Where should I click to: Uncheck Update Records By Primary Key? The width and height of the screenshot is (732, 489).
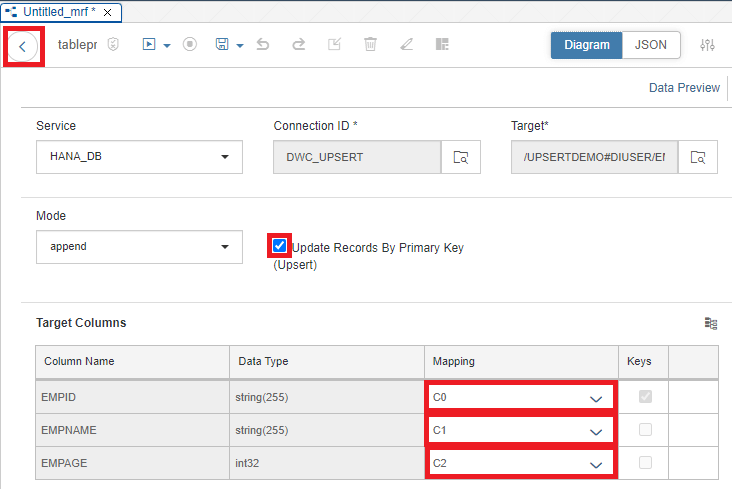(279, 245)
